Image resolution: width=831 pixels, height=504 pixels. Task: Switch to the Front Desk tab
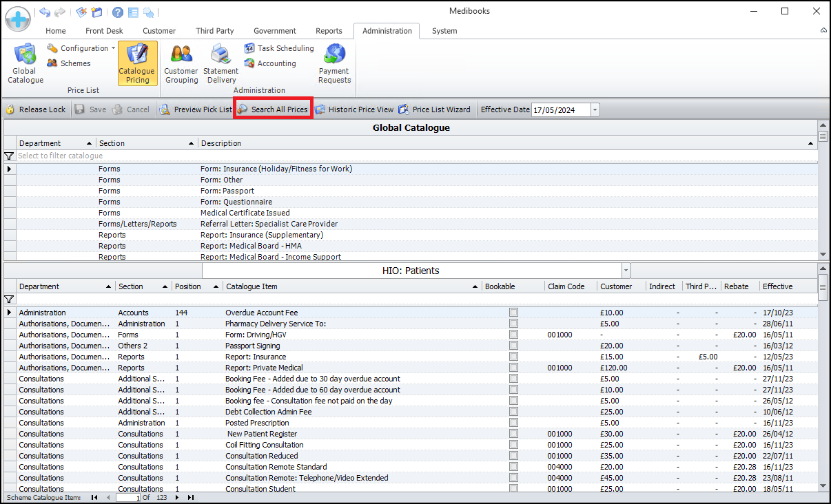point(104,31)
